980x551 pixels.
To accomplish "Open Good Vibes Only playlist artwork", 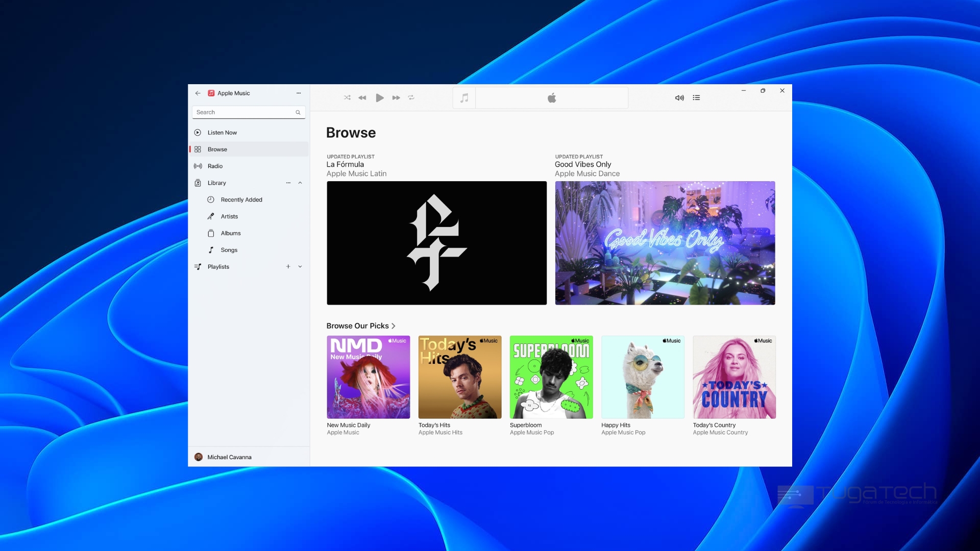I will 665,243.
